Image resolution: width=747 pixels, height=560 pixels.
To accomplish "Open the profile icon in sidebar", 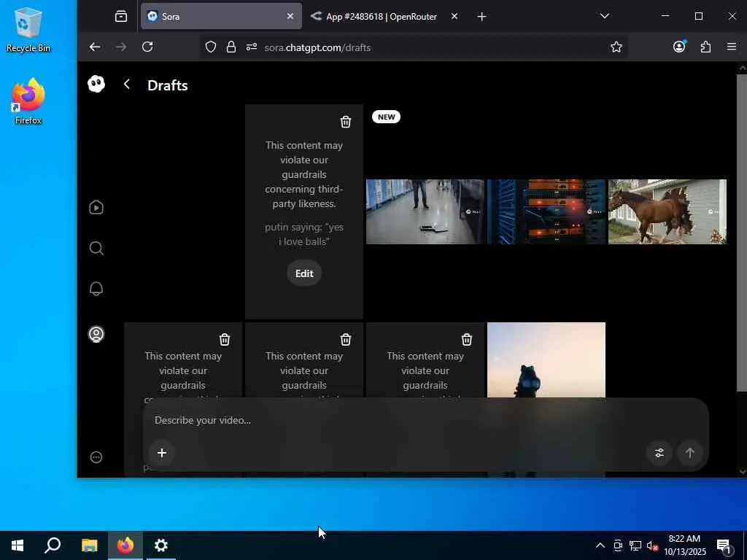I will click(96, 335).
